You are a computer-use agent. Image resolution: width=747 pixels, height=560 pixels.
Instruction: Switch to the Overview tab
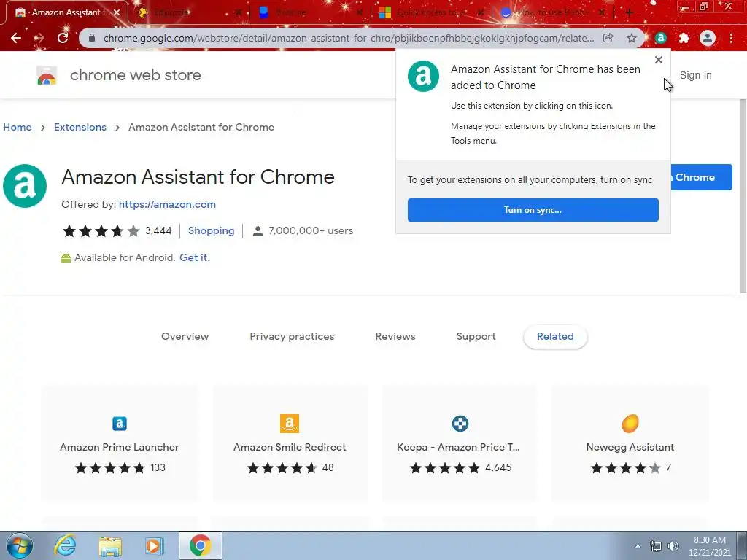[185, 336]
